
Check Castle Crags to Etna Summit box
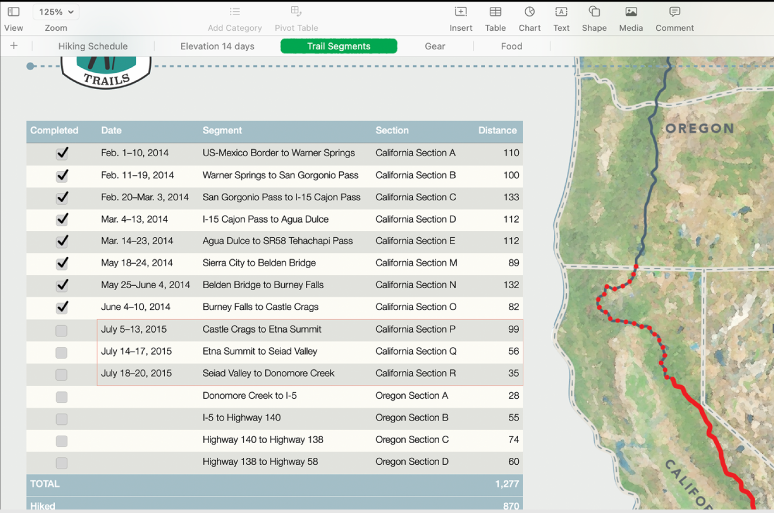click(62, 330)
